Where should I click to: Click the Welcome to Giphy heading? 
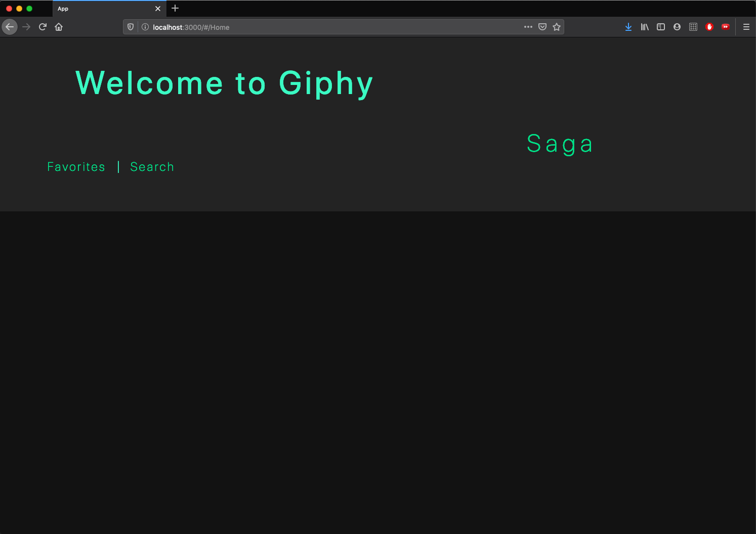(224, 83)
